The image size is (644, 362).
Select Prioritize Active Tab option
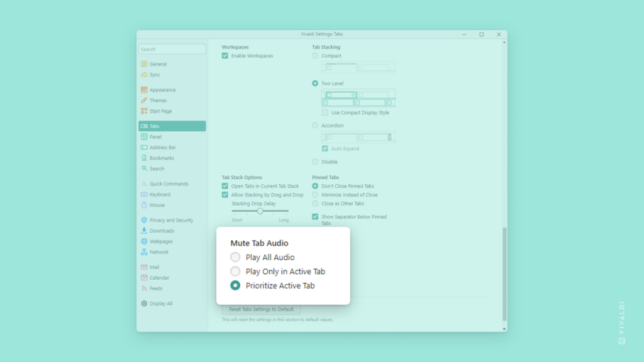tap(235, 286)
